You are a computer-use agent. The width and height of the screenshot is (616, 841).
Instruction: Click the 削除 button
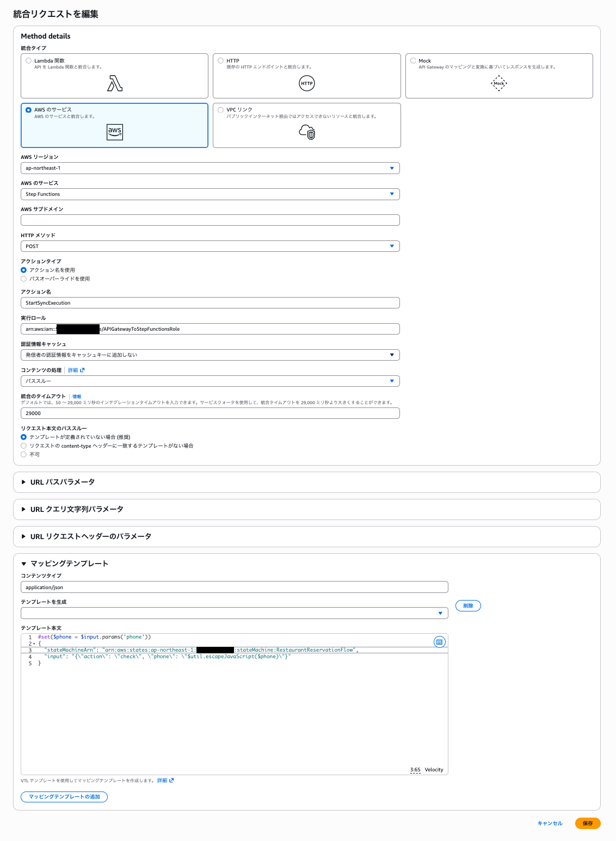(468, 605)
